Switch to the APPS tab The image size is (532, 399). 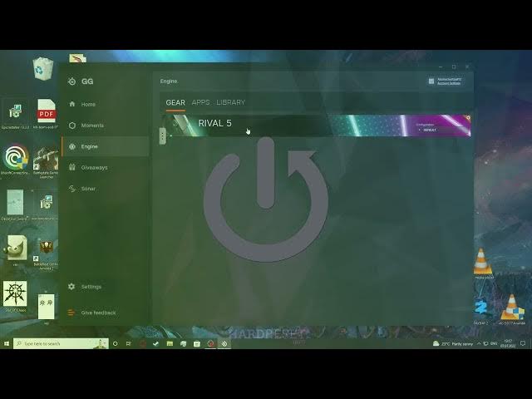[x=200, y=102]
